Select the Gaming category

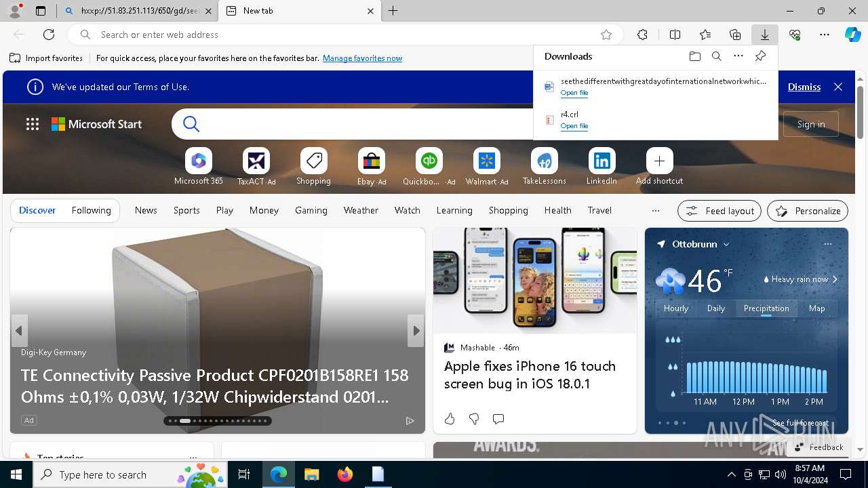(311, 210)
